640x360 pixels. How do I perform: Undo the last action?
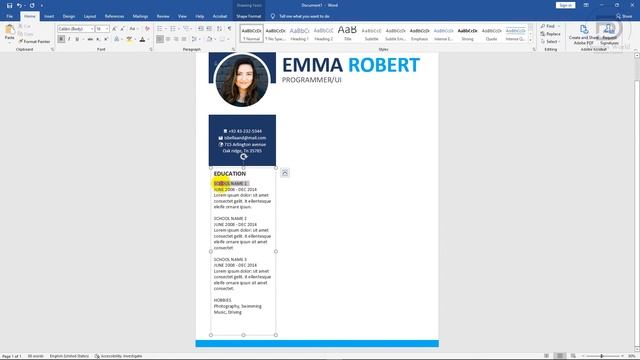coord(19,5)
